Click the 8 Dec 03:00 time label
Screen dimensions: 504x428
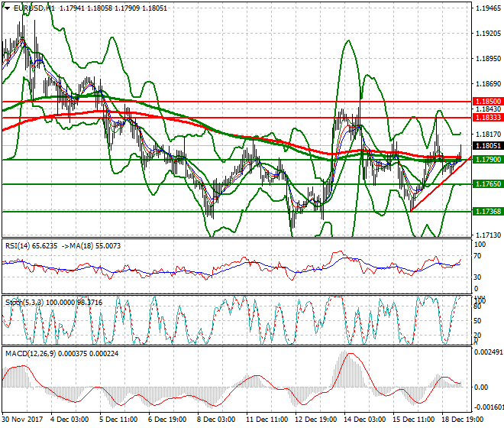(218, 420)
